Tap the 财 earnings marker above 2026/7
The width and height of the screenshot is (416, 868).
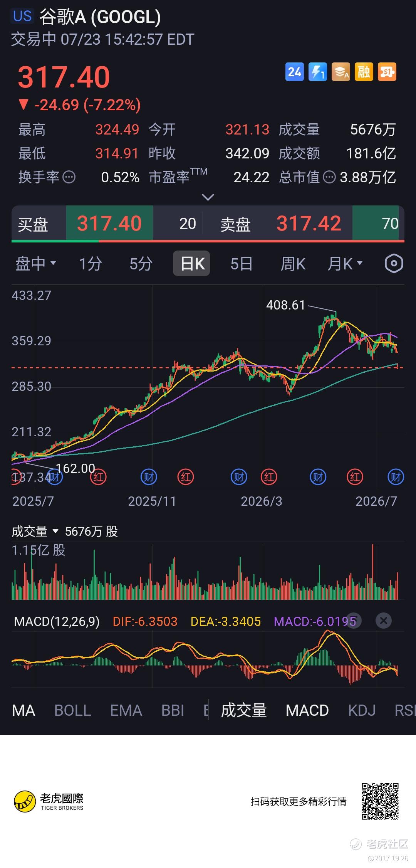396,477
